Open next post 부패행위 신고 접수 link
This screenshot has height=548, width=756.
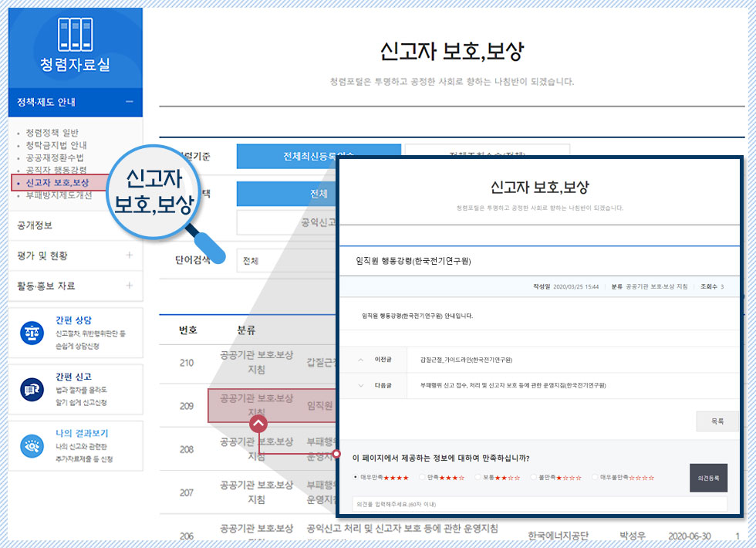pyautogui.click(x=513, y=385)
